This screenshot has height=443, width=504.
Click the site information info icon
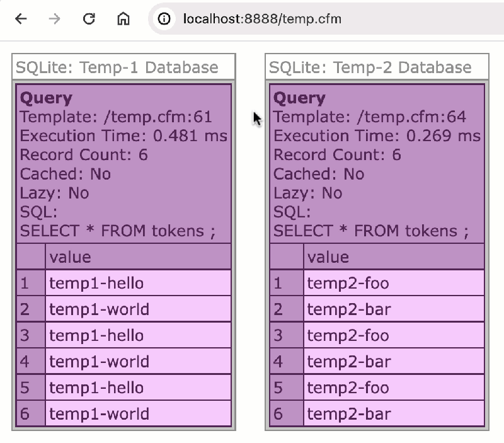[x=163, y=19]
